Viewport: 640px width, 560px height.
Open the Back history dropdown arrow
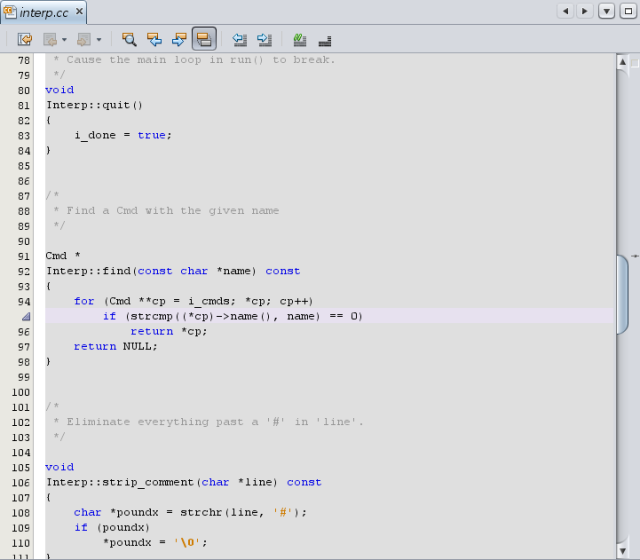[x=64, y=40]
